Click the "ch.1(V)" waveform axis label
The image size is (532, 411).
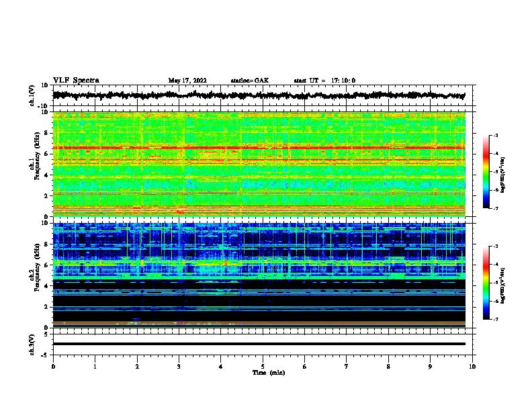point(32,95)
